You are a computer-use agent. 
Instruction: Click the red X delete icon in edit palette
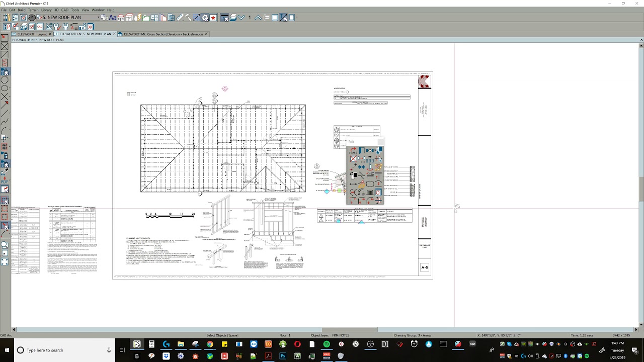point(353,159)
